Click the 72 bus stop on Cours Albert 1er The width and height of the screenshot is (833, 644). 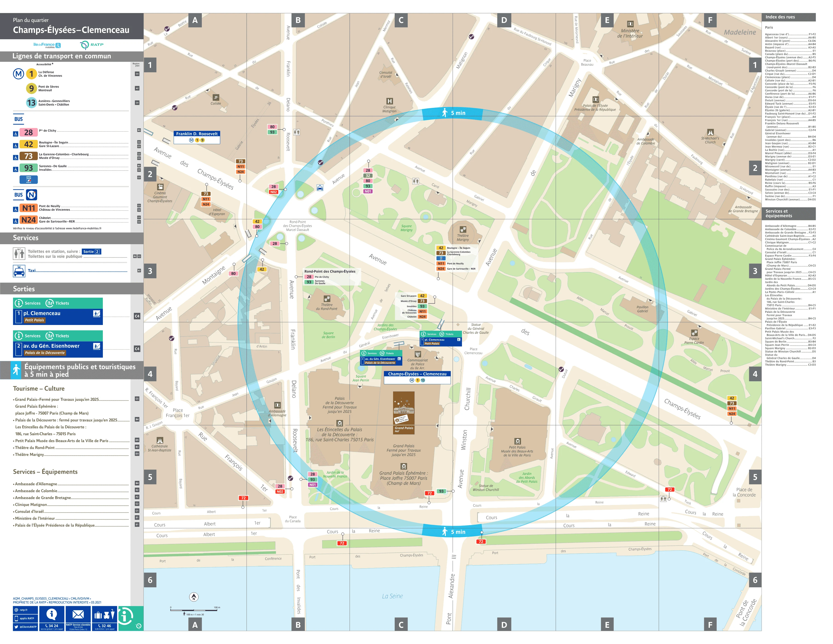243,498
